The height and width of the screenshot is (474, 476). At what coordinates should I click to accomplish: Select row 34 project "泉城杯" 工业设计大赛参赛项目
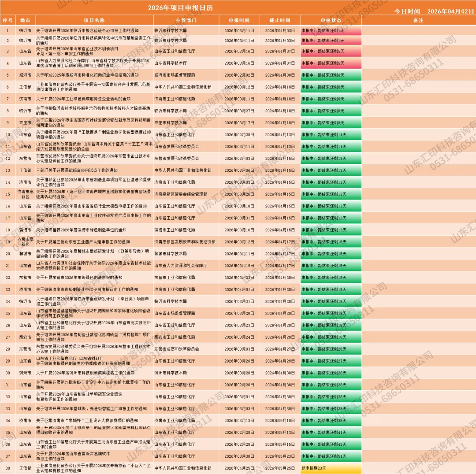87,420
